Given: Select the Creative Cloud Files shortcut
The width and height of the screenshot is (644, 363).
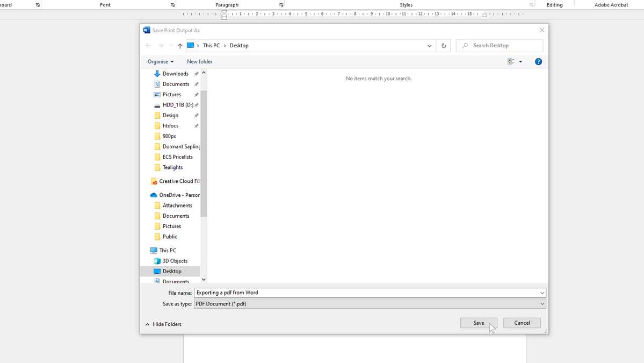Looking at the screenshot, I should tap(177, 181).
